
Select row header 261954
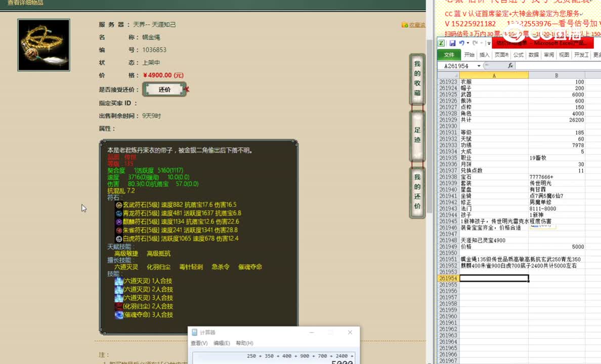pos(448,278)
